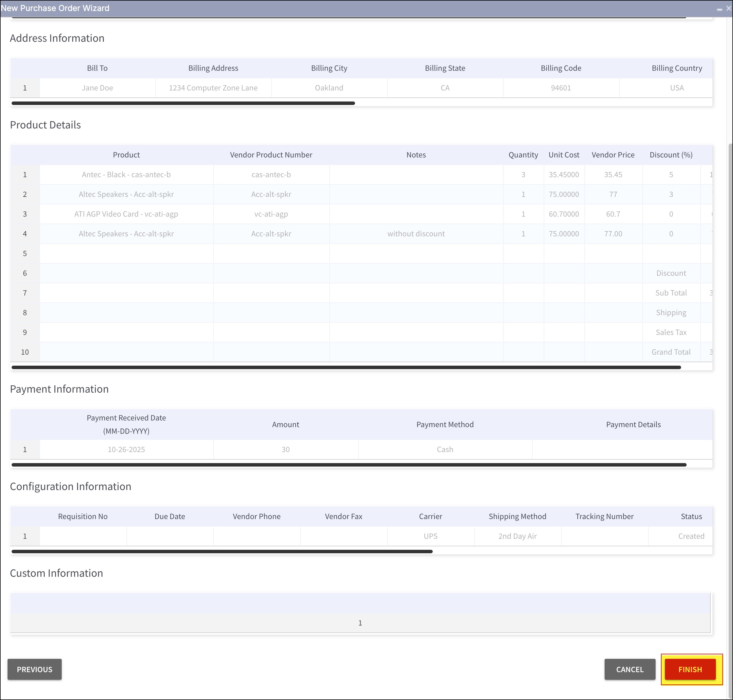
Task: Go back with the PREVIOUS button
Action: pyautogui.click(x=34, y=669)
